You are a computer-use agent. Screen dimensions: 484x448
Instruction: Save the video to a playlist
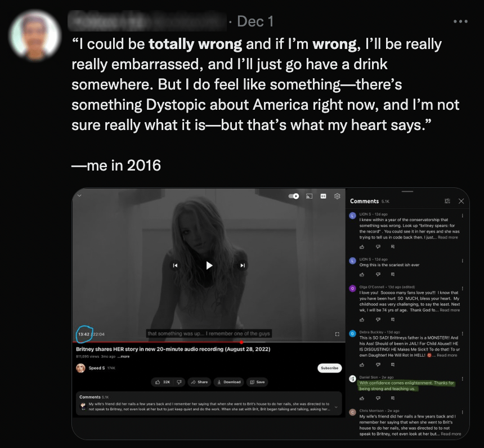[257, 382]
